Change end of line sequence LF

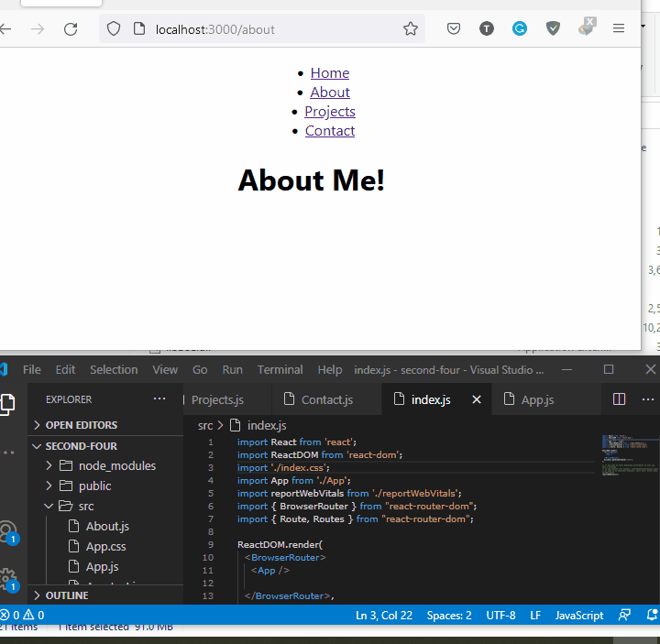tap(535, 616)
